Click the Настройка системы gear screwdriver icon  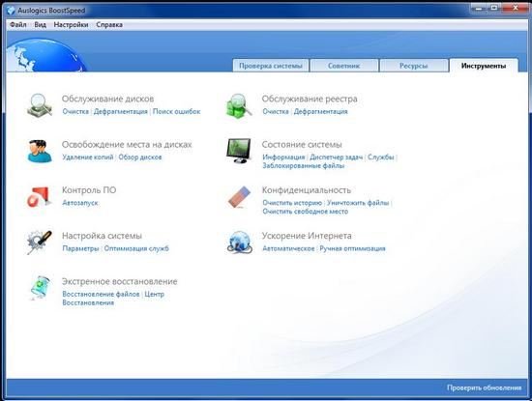[x=40, y=243]
